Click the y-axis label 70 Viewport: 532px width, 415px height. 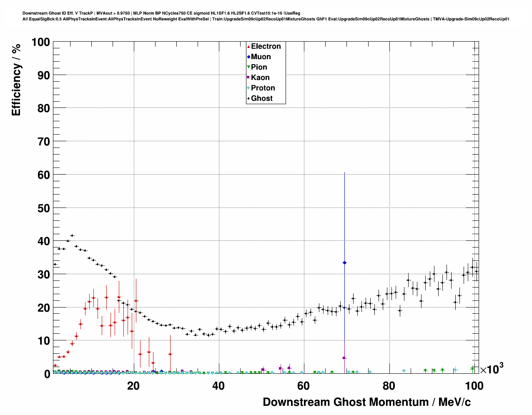pyautogui.click(x=44, y=142)
